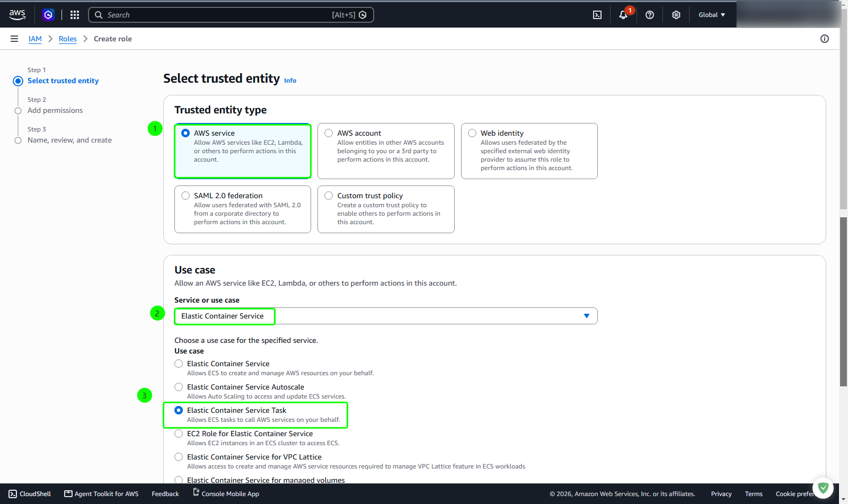Go to the IAM breadcrumb link
Screen dimensions: 848x504
[x=35, y=39]
